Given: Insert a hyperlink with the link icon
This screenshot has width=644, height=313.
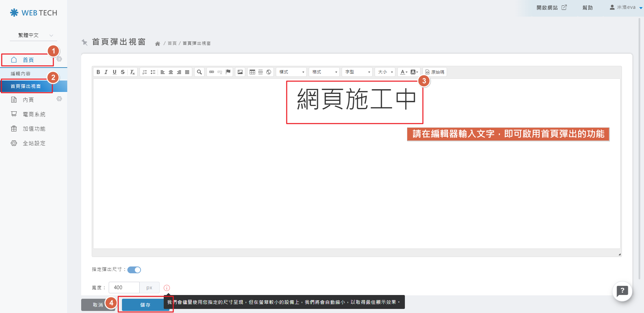Looking at the screenshot, I should tap(212, 72).
